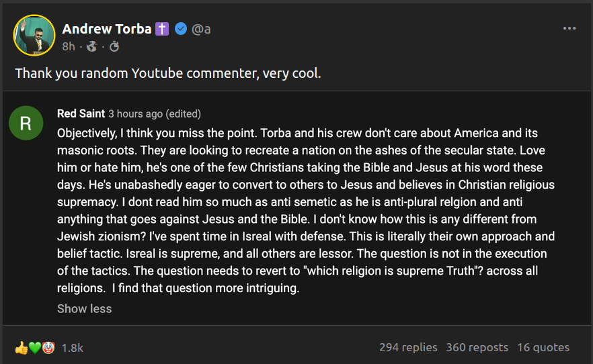Open the 294 replies list
This screenshot has width=593, height=364.
[408, 347]
